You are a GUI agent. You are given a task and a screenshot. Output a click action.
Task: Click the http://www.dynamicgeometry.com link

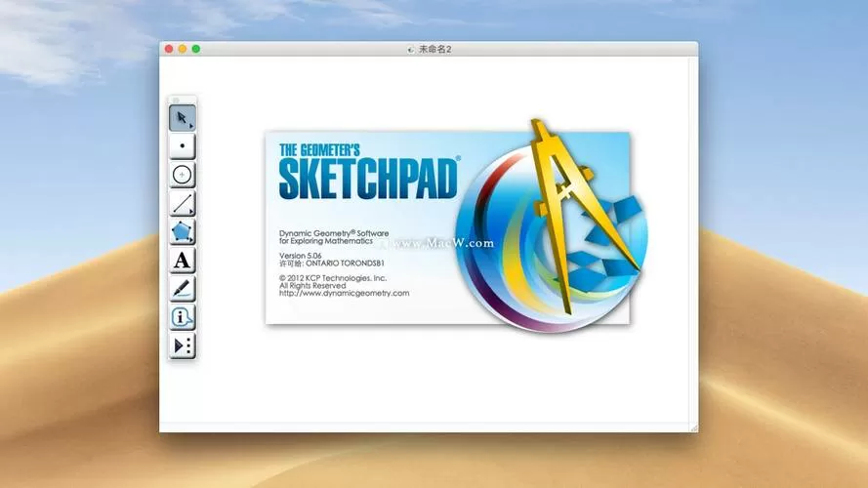345,293
